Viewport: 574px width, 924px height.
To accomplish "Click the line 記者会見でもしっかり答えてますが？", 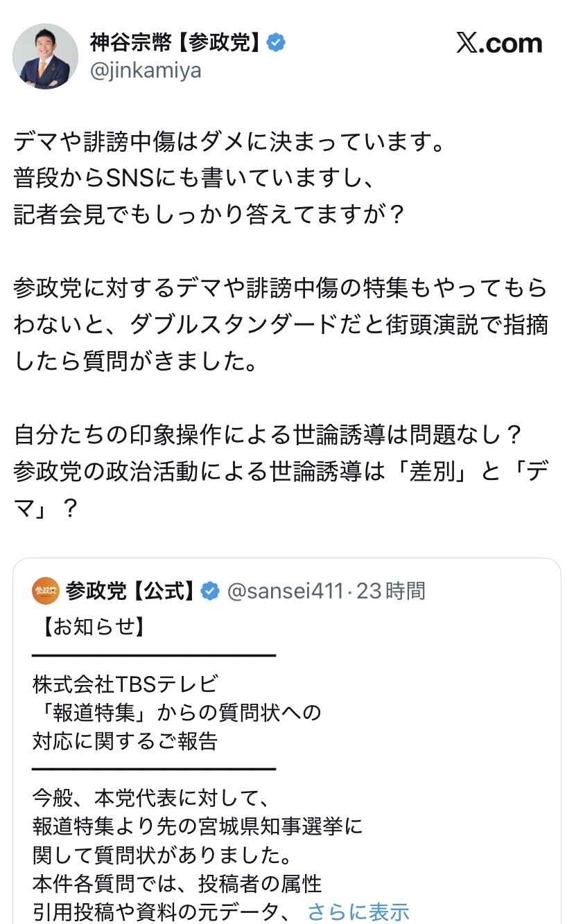I will 209,214.
